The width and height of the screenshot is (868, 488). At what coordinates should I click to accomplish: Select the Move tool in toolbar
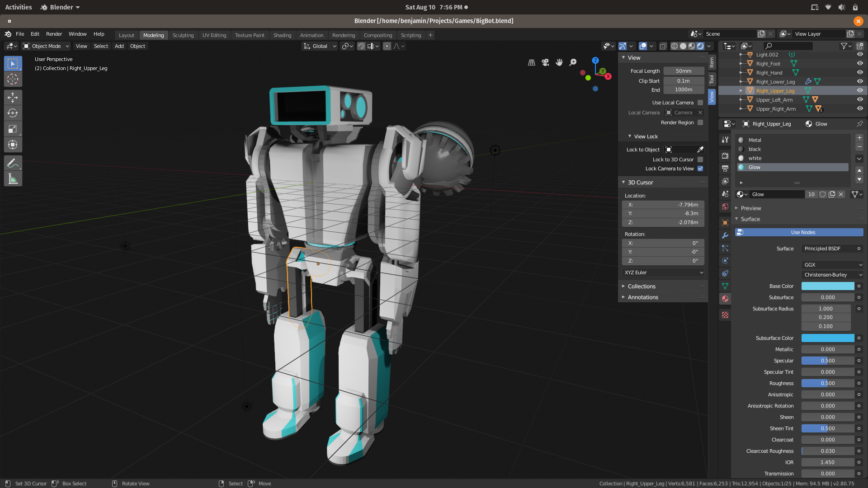(13, 97)
